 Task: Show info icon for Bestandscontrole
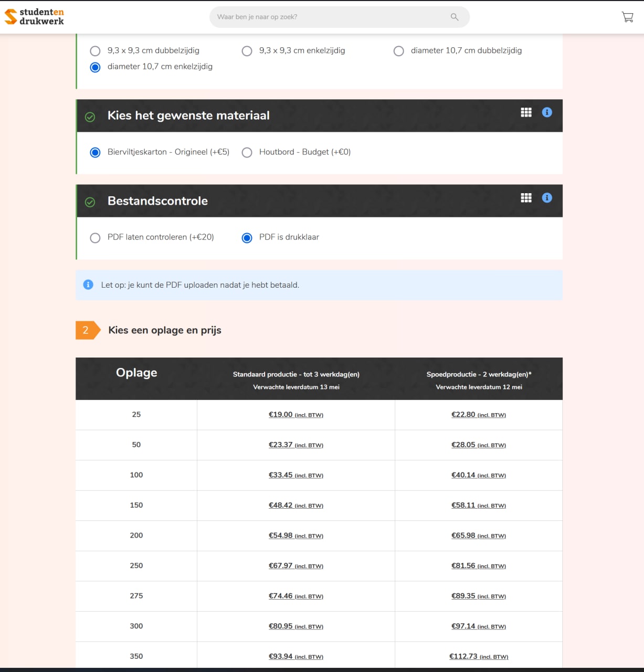[547, 198]
